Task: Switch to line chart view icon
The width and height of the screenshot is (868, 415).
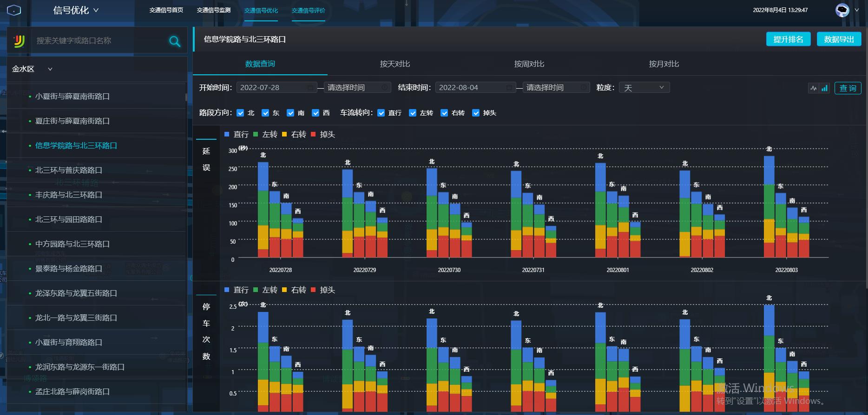Action: tap(813, 88)
